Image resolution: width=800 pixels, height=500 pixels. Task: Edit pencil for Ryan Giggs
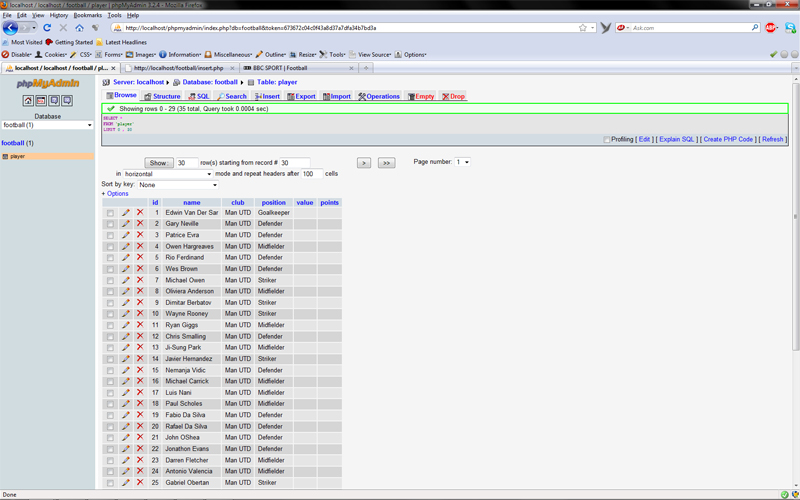pyautogui.click(x=126, y=324)
